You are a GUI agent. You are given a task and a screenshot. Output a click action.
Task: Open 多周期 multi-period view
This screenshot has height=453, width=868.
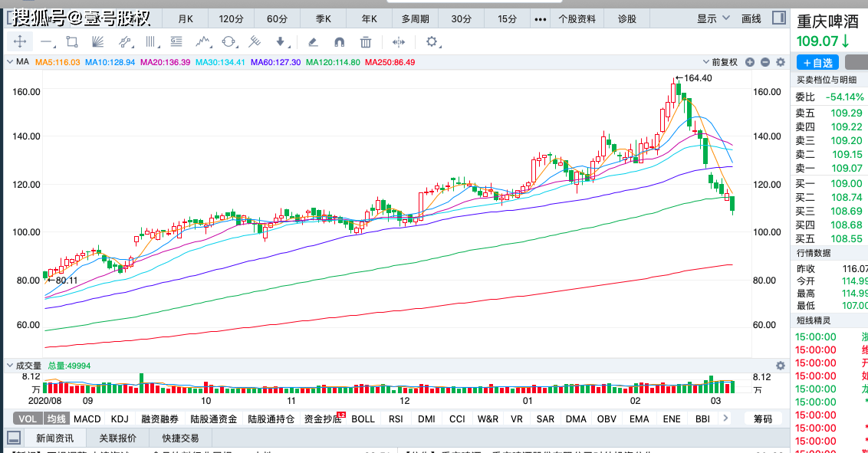click(x=415, y=19)
